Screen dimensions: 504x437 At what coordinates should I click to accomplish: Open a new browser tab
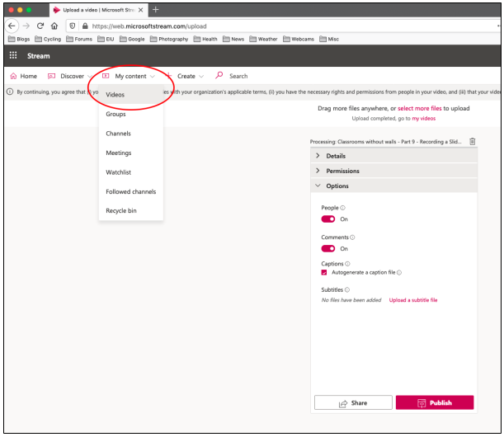tap(155, 10)
